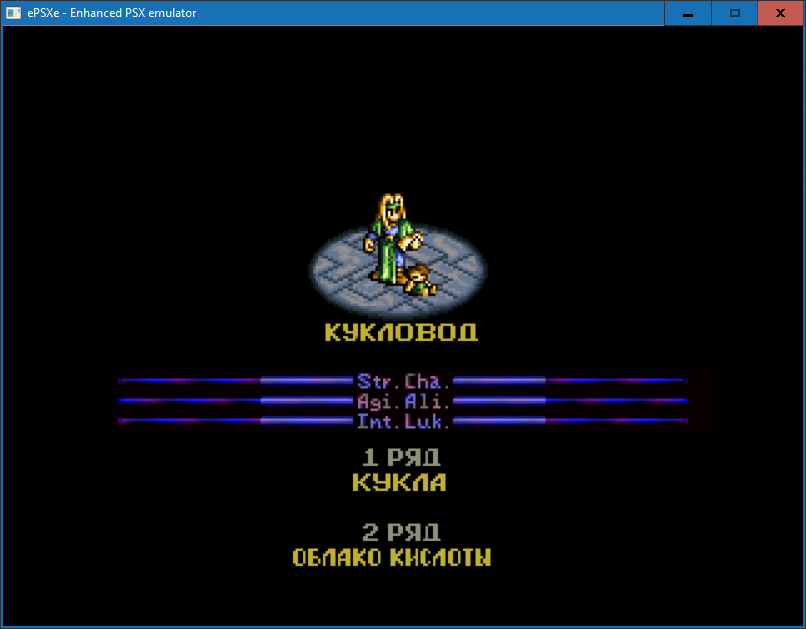Click the 2 РЯД heading
806x629 pixels.
pos(401,532)
